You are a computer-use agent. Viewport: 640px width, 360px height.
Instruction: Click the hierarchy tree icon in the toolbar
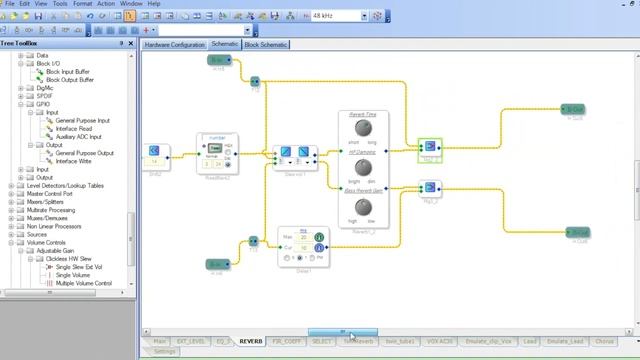290,16
